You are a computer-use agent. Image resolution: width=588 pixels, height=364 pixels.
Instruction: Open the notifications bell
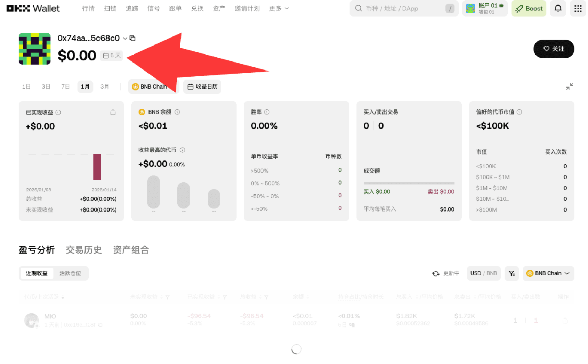(x=558, y=8)
